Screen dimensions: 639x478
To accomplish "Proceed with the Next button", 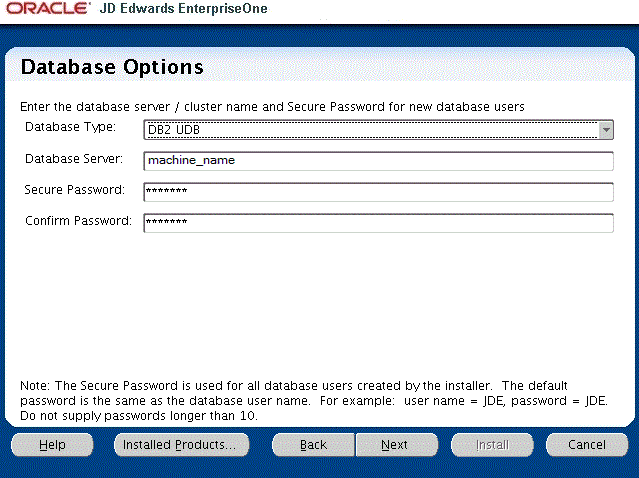I will pyautogui.click(x=397, y=445).
